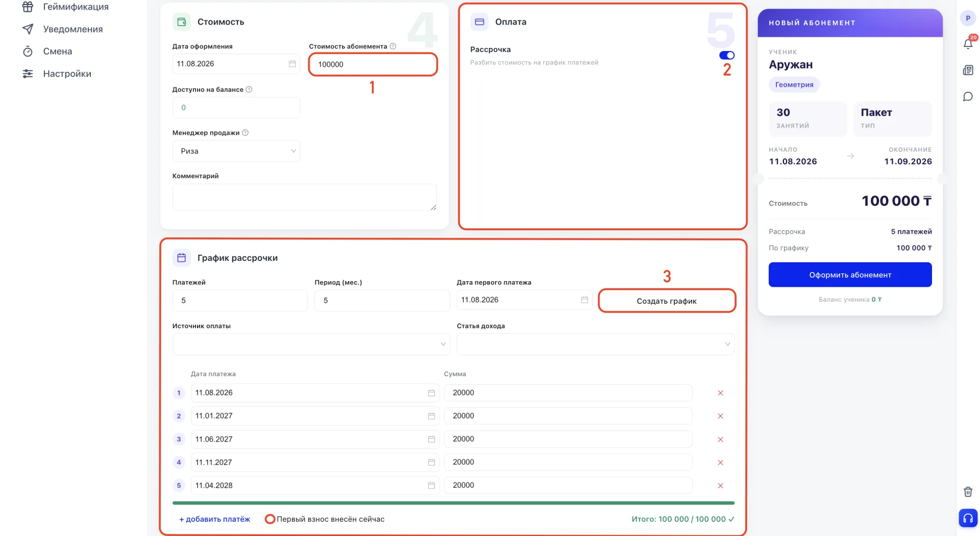
Task: Open the notifications bell icon
Action: tap(968, 44)
